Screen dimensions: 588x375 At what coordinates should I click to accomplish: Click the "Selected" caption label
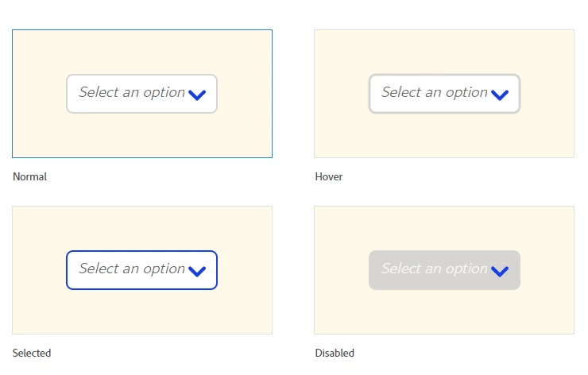(x=32, y=354)
